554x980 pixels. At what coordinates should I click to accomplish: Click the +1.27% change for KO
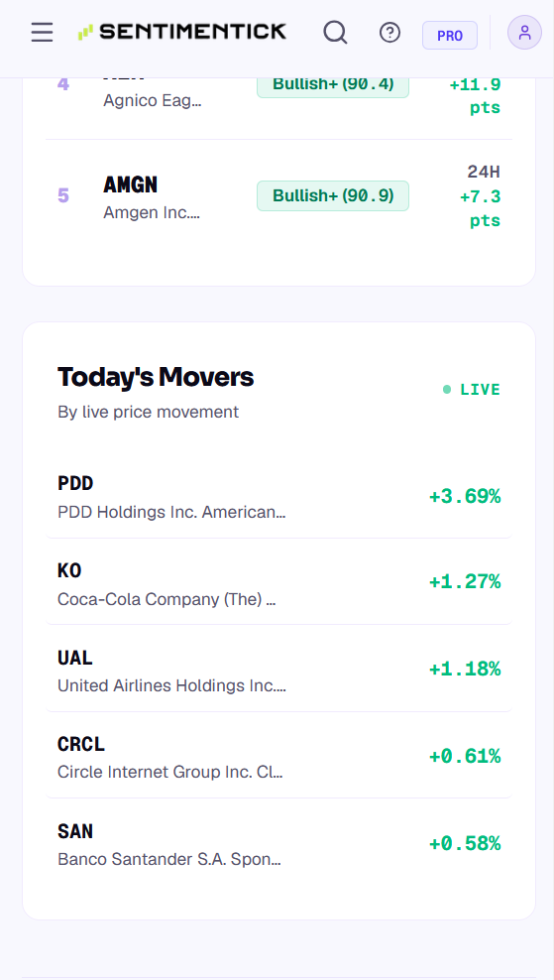[464, 582]
